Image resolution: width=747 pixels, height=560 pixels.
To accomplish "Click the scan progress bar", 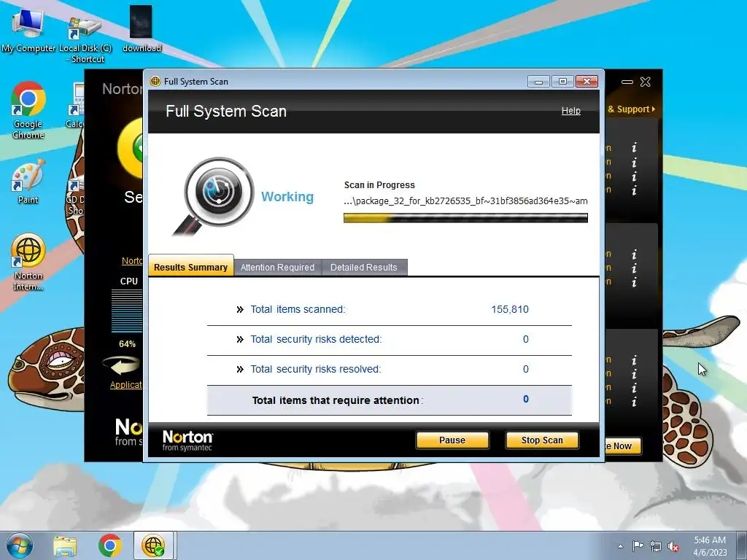I will (465, 217).
